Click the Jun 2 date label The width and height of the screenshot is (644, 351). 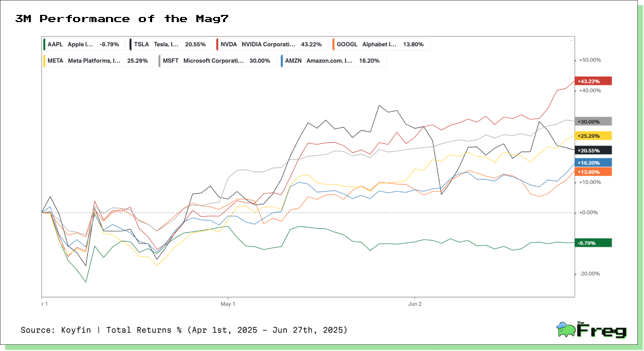click(x=414, y=304)
